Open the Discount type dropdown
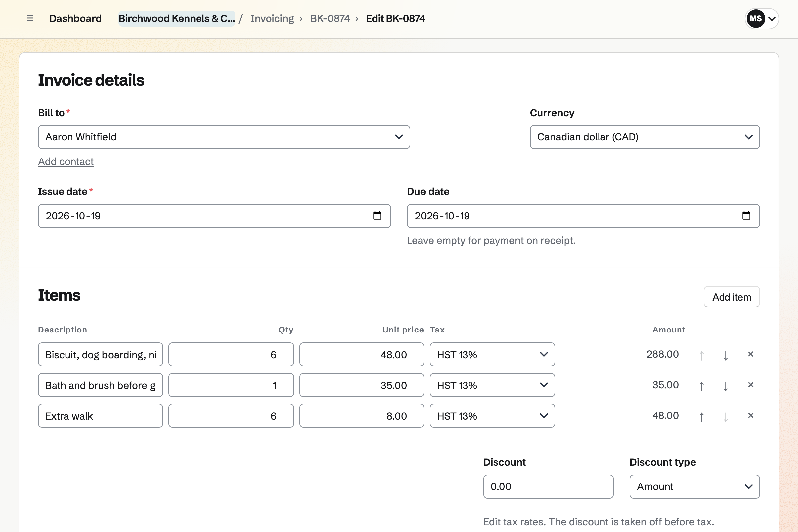The height and width of the screenshot is (532, 798). pos(695,486)
